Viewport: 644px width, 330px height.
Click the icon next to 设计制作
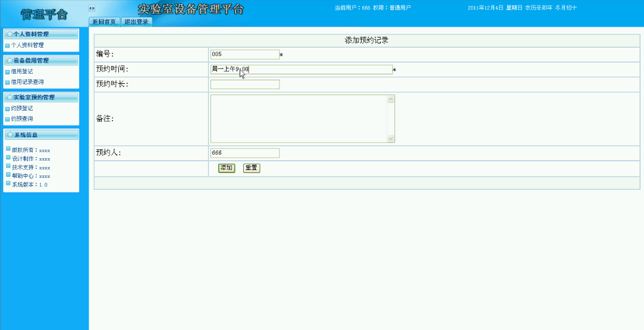[x=8, y=157]
